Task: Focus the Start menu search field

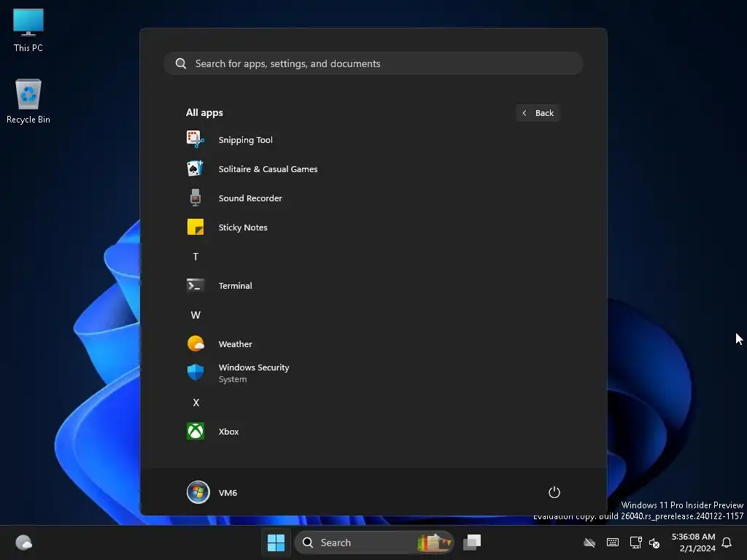Action: (373, 63)
